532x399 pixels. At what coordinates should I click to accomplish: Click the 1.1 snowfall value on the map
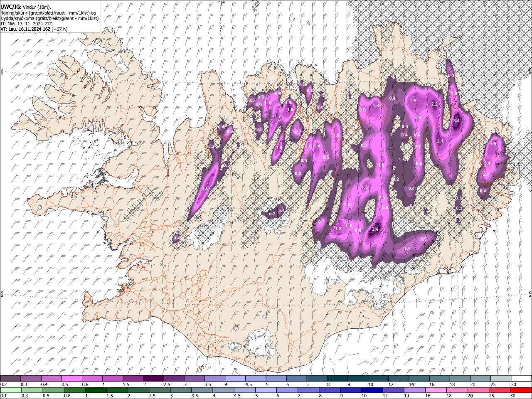coord(267,103)
